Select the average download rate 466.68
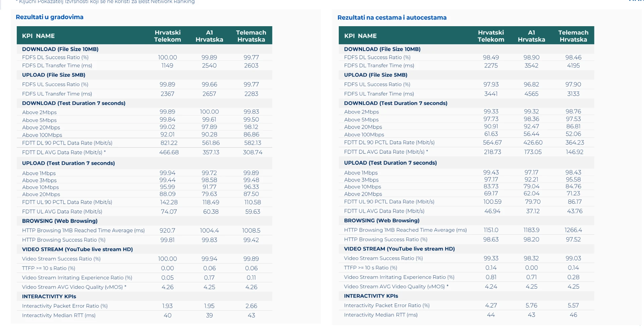Viewport: 644px width, 330px height. point(169,152)
